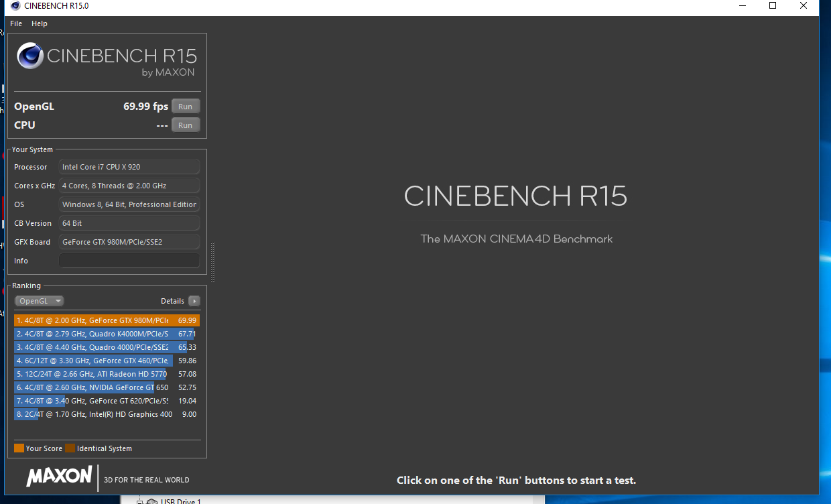Select ranking row 6 with NVIDIA GeForce GT 650
The image size is (831, 504).
tap(107, 387)
